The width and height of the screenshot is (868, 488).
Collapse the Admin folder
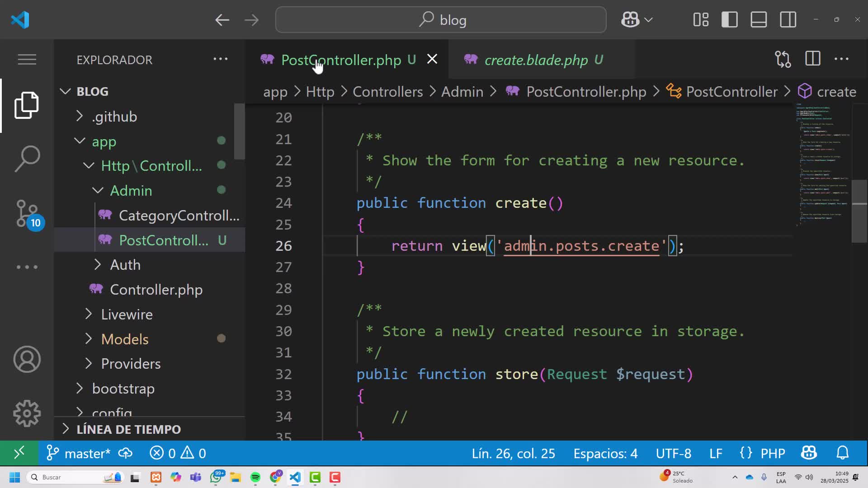(131, 190)
